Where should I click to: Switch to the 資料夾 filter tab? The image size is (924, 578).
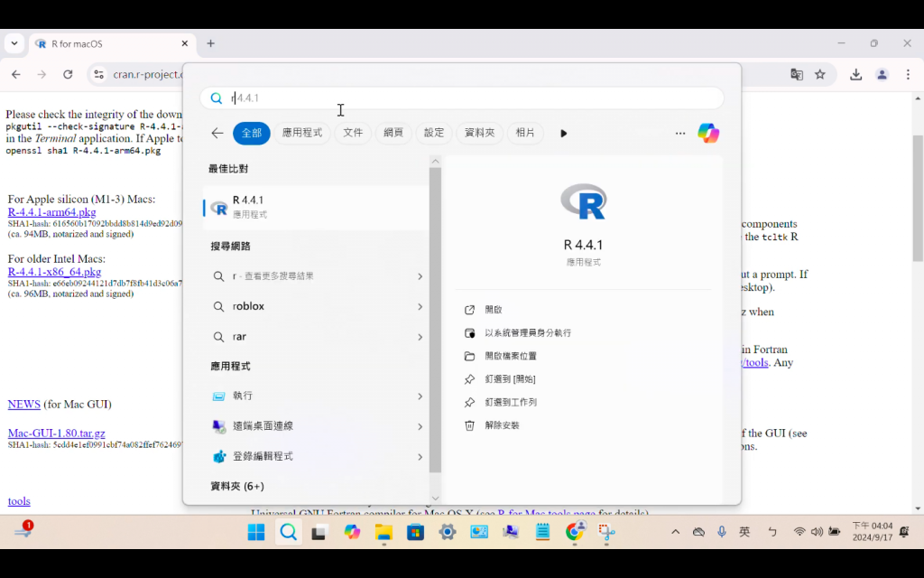click(x=479, y=134)
